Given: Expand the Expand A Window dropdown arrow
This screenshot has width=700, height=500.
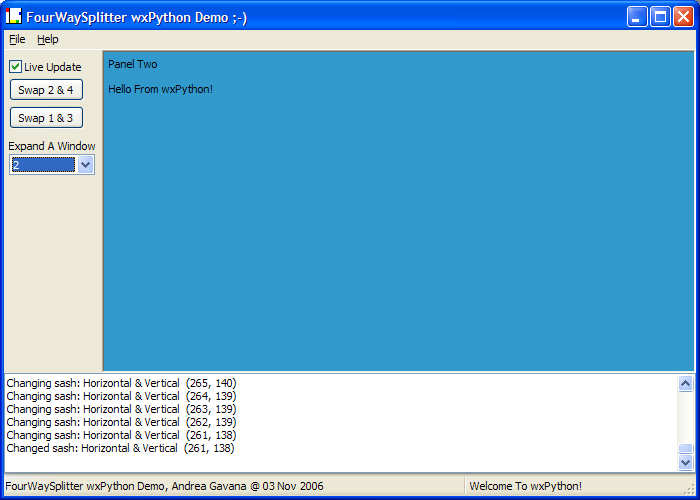Looking at the screenshot, I should click(x=86, y=165).
